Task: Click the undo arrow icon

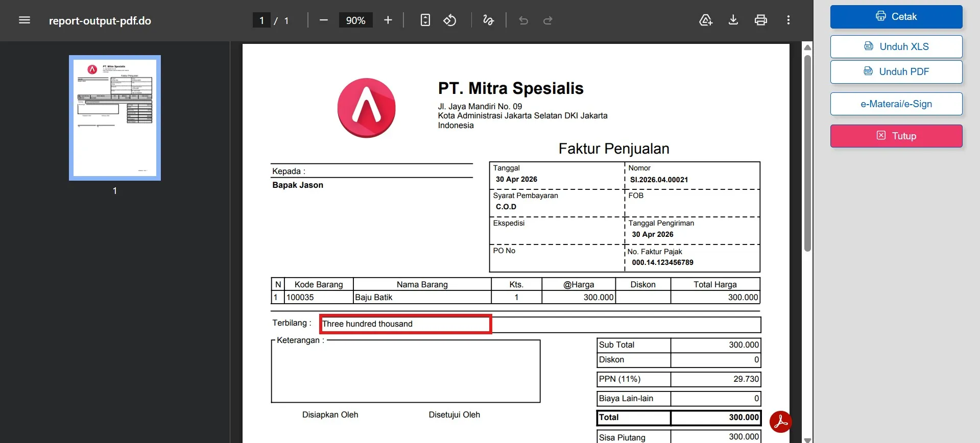Action: tap(523, 20)
